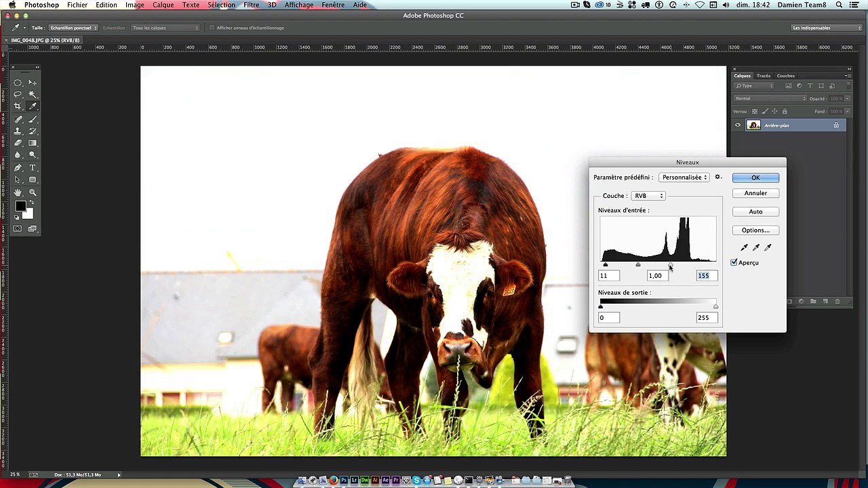Apply Auto levels adjustment
Screen dimensions: 868x488
755,211
